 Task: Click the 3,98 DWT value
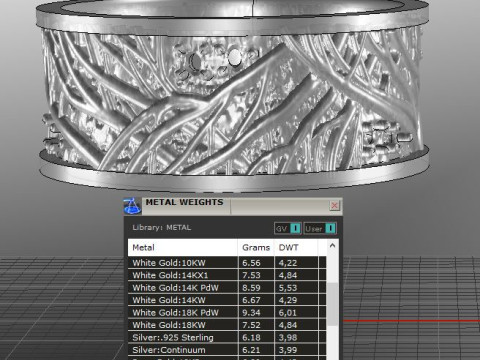tap(288, 338)
